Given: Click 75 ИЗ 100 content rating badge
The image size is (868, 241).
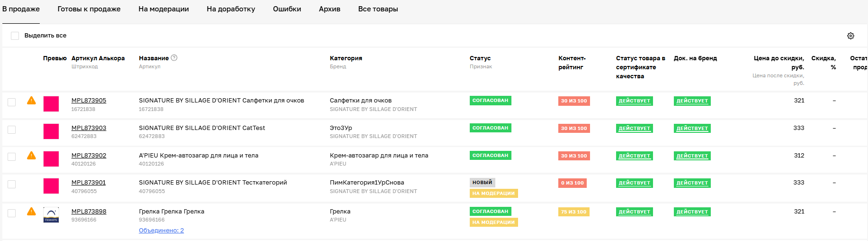Looking at the screenshot, I should (574, 212).
